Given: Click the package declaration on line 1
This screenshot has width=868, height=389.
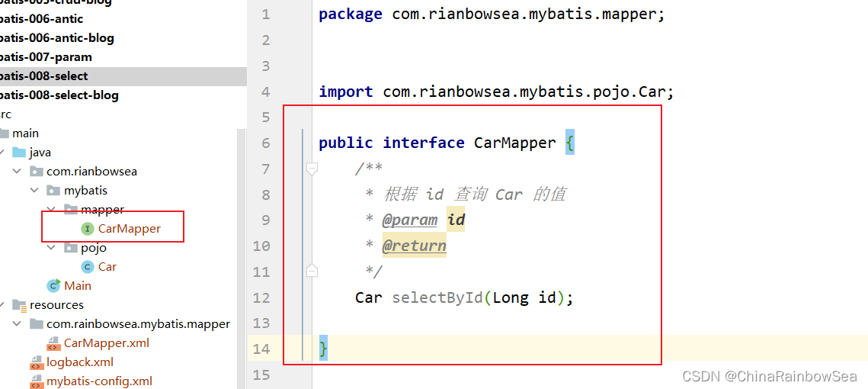Looking at the screenshot, I should pos(492,14).
